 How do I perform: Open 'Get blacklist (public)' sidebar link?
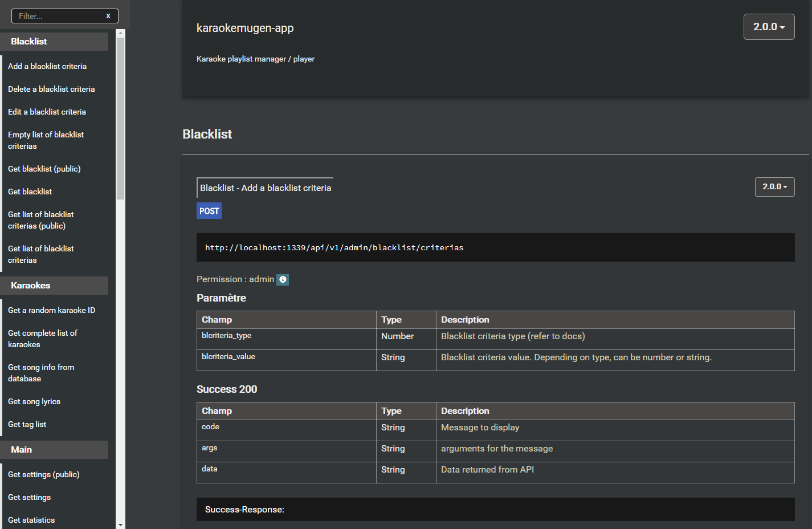pos(44,169)
